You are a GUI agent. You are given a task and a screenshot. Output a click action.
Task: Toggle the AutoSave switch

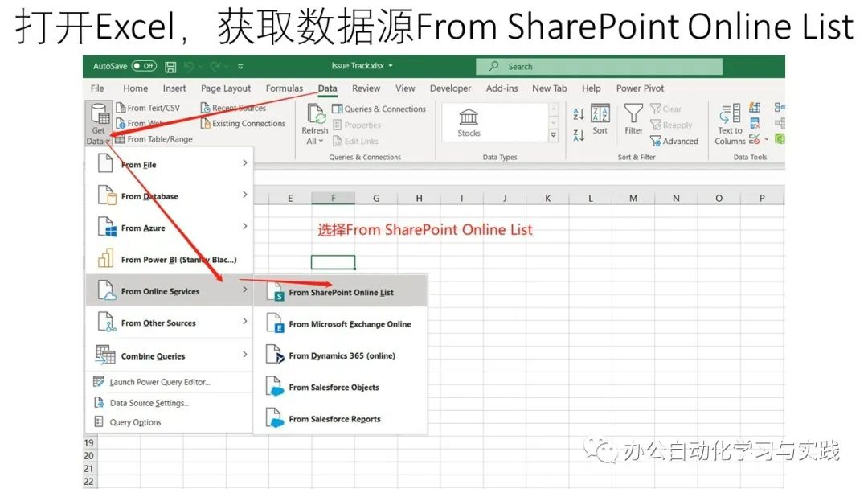144,66
